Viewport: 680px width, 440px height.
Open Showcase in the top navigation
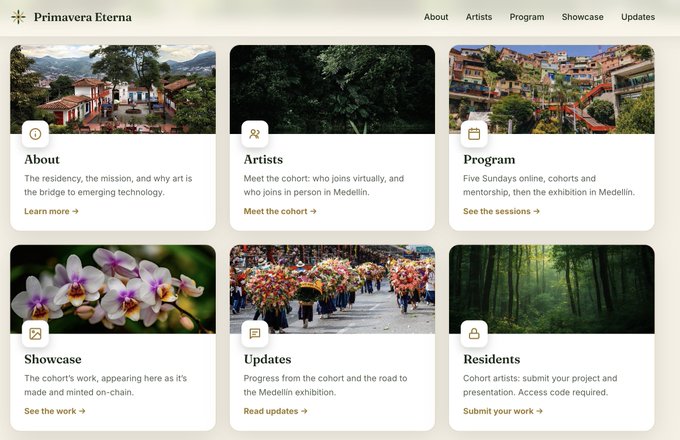click(582, 17)
